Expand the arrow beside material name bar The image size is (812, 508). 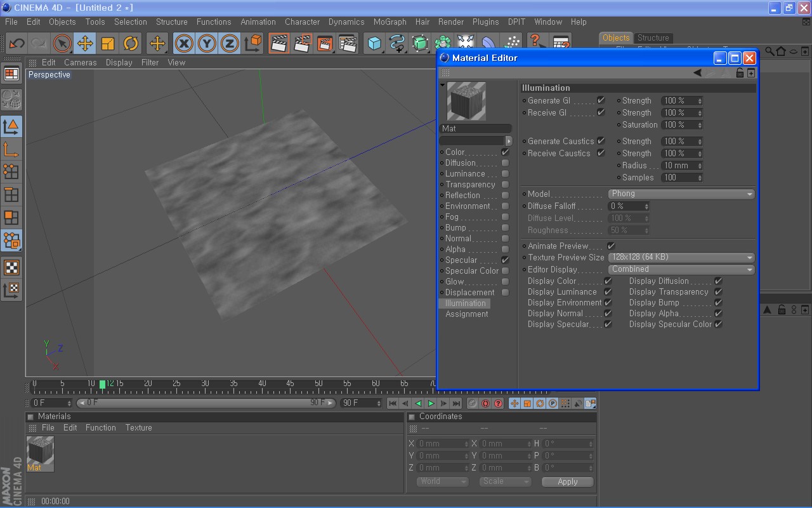pos(508,141)
